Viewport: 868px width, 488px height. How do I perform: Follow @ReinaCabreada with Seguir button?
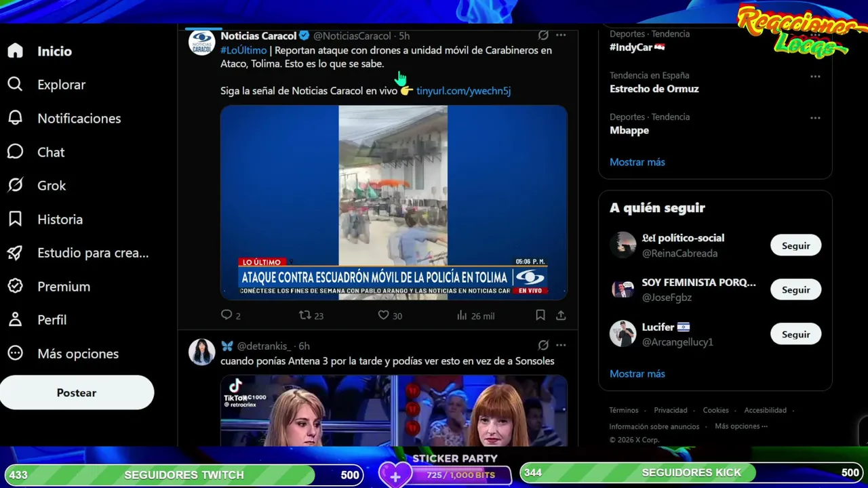pos(795,245)
